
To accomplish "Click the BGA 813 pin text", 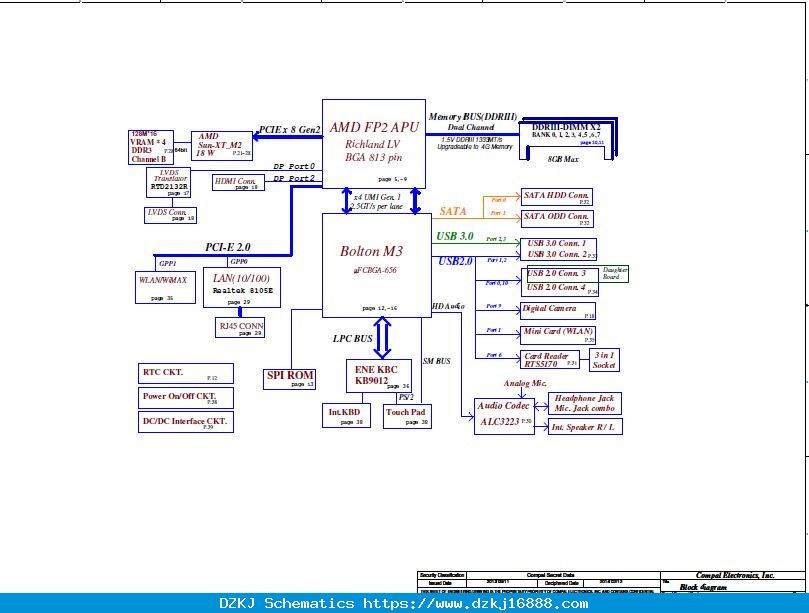I will pos(373,157).
